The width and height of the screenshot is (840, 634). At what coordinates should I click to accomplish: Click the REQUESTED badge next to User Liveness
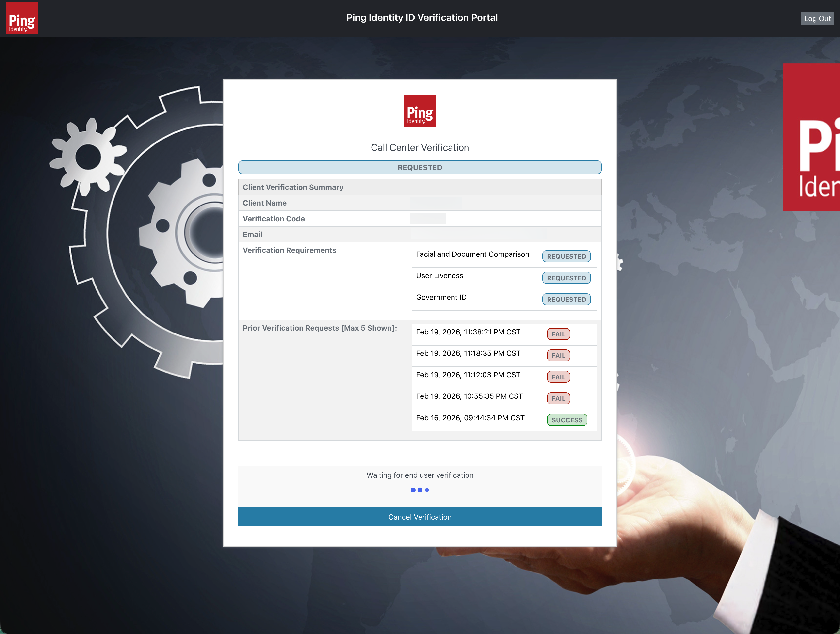pyautogui.click(x=566, y=278)
